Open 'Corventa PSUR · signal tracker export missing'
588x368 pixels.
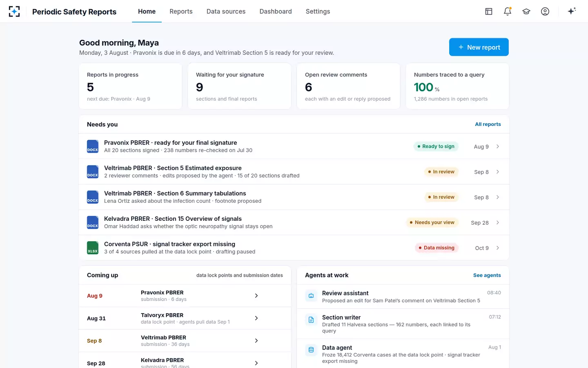(169, 244)
